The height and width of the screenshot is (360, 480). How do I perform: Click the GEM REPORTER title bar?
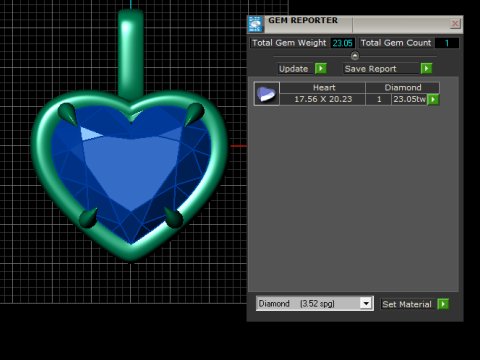pyautogui.click(x=355, y=24)
